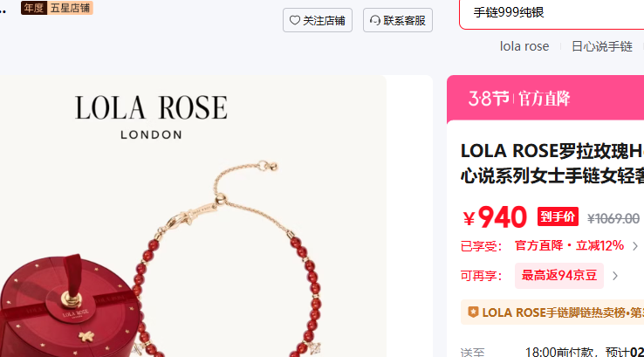Click the main bracelet product image

(x=193, y=216)
